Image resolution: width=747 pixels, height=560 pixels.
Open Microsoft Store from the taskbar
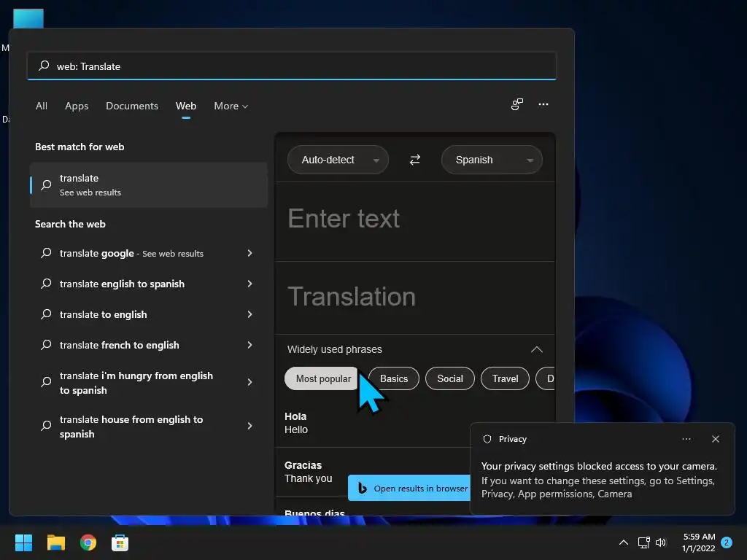120,542
